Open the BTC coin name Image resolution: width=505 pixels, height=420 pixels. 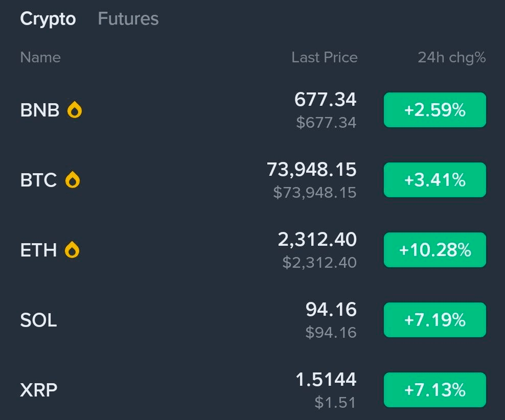click(x=38, y=180)
